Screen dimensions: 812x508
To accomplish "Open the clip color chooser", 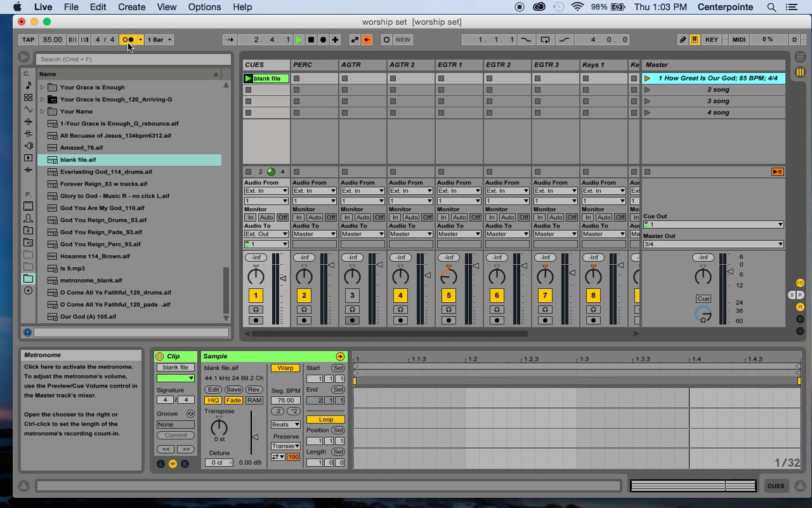I will click(x=176, y=378).
